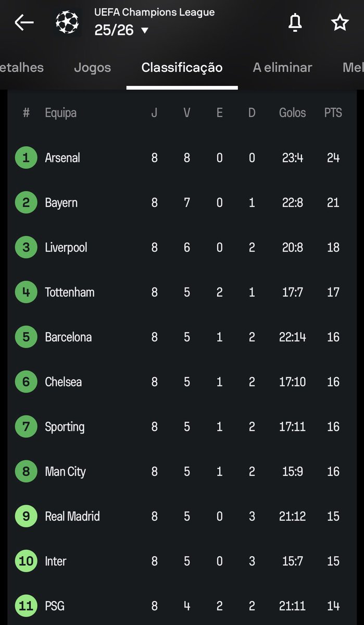Open the UEFA Champions League logo
364x625 pixels.
tap(67, 22)
